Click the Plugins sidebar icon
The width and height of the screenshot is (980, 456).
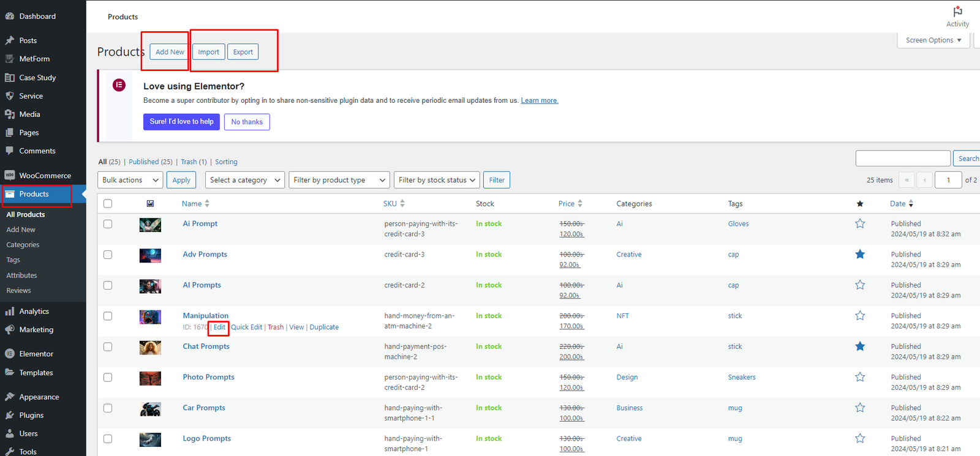pos(10,415)
